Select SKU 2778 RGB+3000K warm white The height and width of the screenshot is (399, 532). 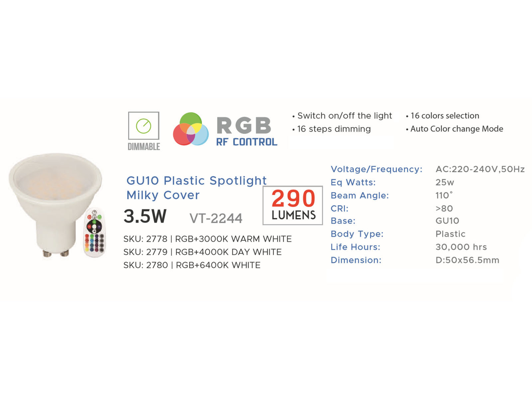207,239
